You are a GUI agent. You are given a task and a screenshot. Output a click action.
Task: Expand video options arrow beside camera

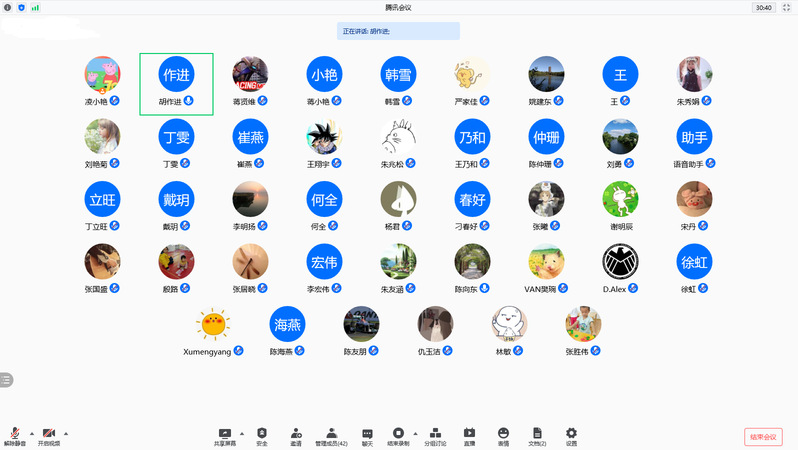(66, 434)
